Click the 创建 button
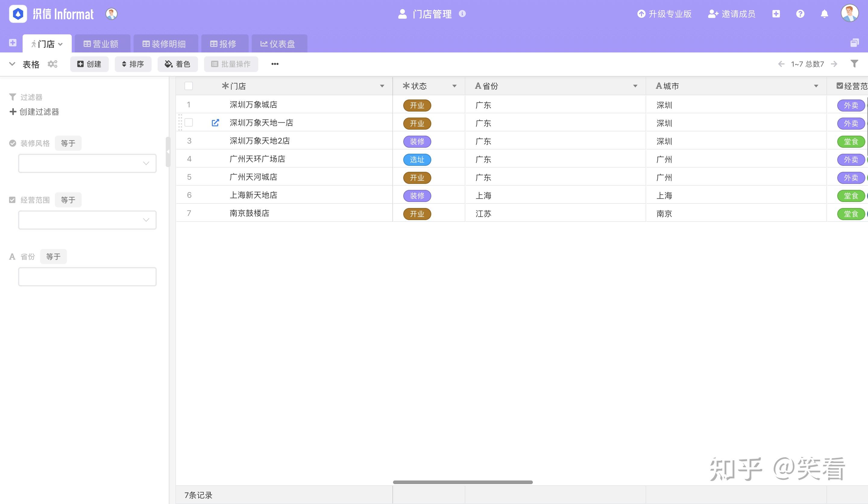868x504 pixels. point(89,64)
